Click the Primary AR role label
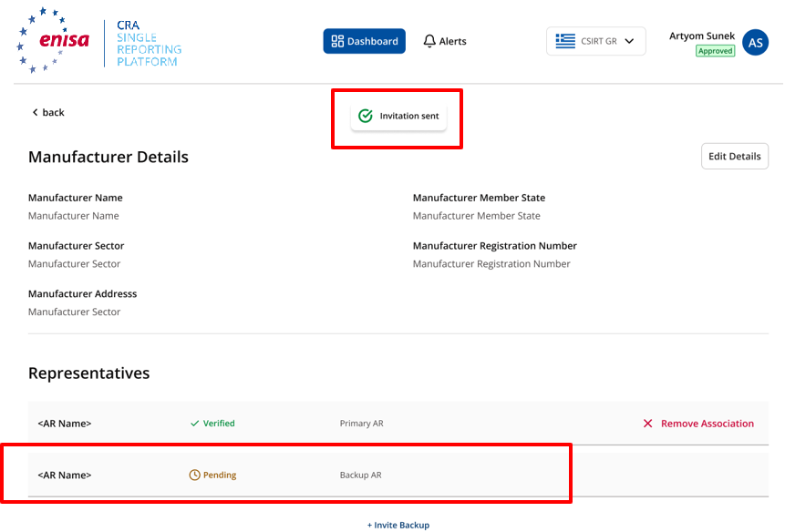This screenshot has height=532, width=785. point(361,424)
